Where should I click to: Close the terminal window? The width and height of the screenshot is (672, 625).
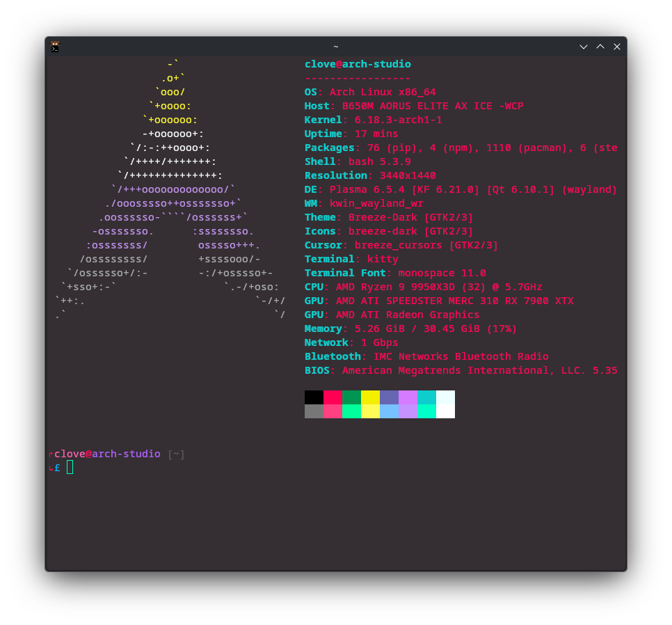(x=617, y=47)
